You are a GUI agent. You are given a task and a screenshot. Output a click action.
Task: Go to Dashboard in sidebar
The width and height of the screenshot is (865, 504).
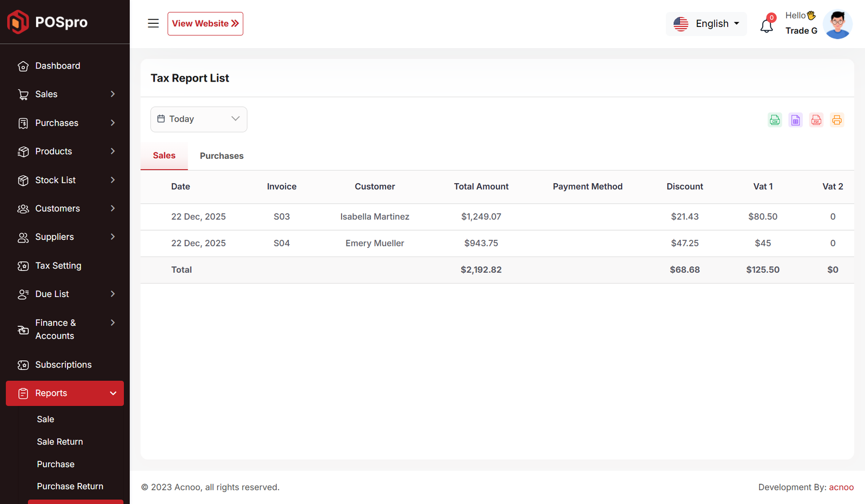tap(57, 66)
